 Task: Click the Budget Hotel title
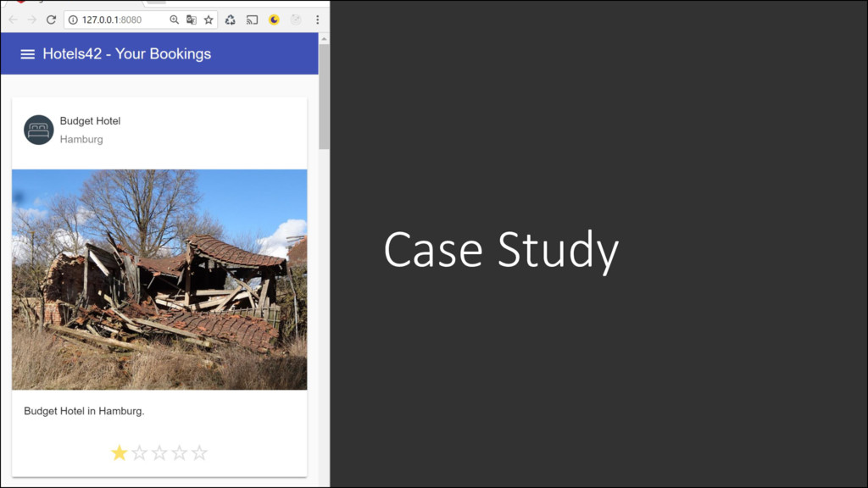pos(90,121)
